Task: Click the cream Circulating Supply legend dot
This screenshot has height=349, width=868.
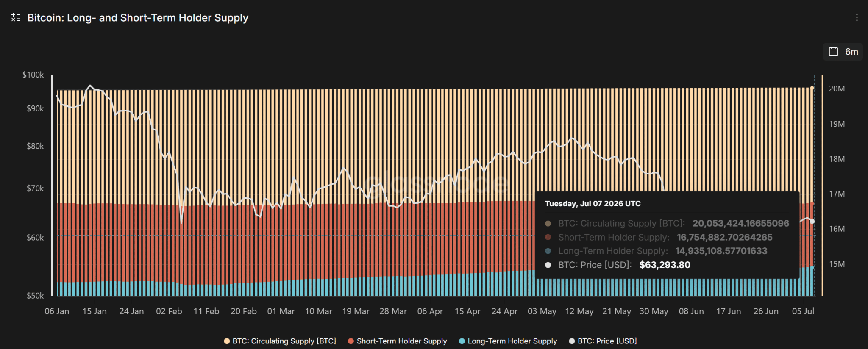Action: 227,341
